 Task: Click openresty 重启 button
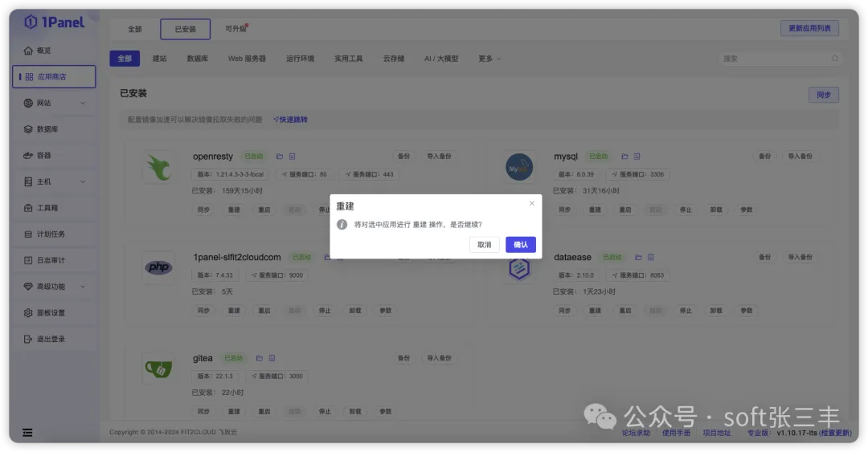click(x=264, y=210)
